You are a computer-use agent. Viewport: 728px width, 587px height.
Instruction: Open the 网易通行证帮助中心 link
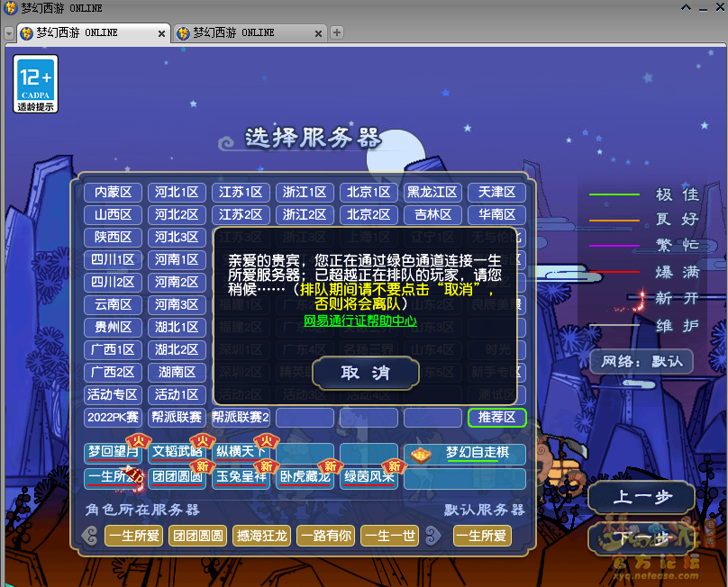[x=359, y=321]
